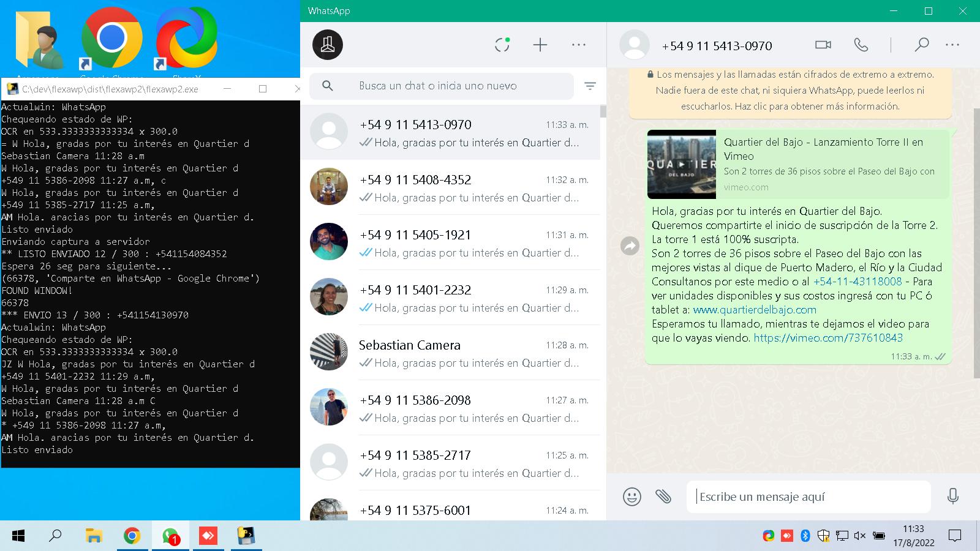Open the Action Center notifications
The height and width of the screenshot is (551, 980).
[x=954, y=536]
